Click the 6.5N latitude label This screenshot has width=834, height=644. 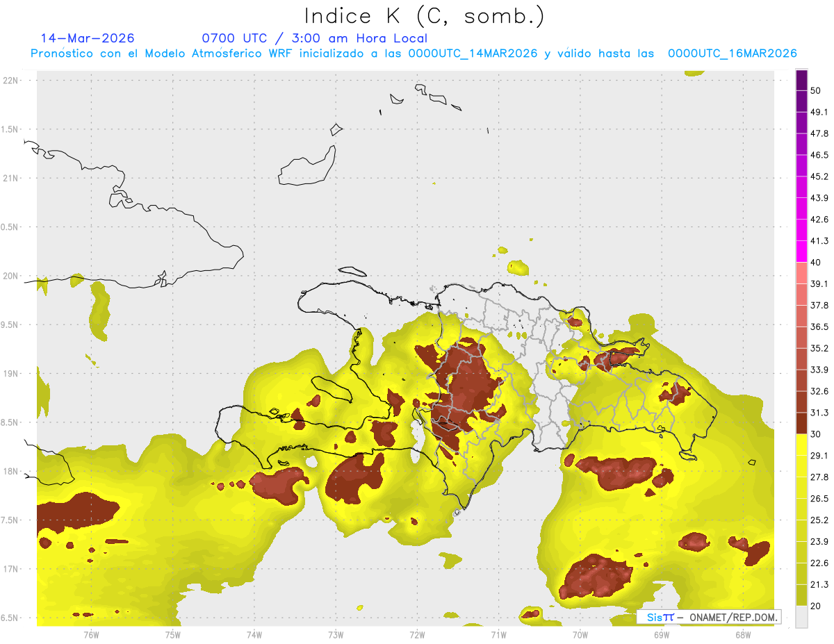[10, 618]
